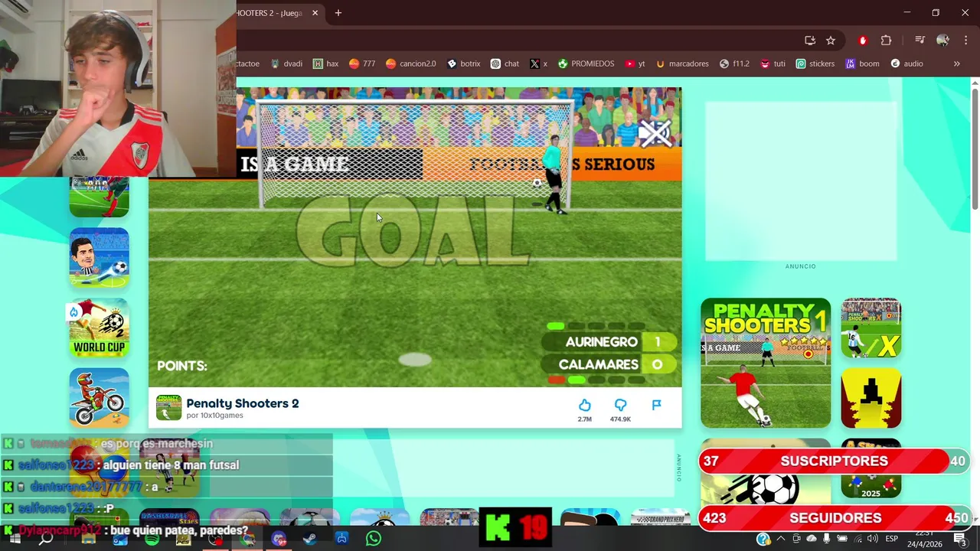980x551 pixels.
Task: Open a new browser tab
Action: 338,13
